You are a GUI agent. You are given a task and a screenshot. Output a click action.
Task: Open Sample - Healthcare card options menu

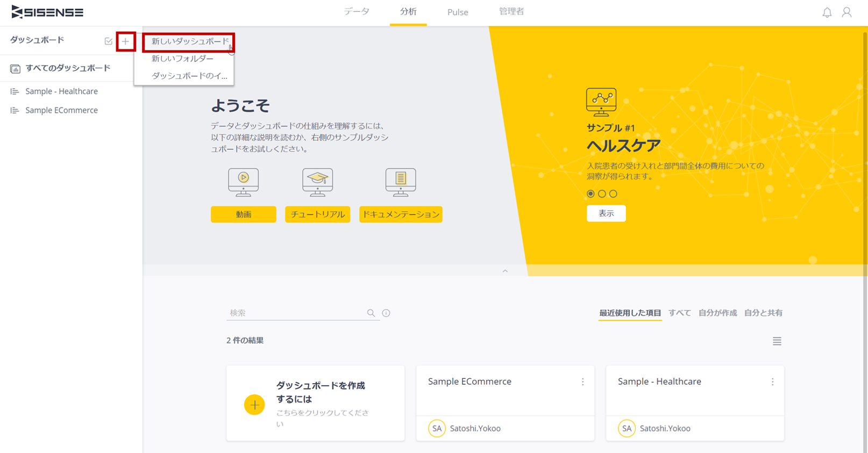773,382
